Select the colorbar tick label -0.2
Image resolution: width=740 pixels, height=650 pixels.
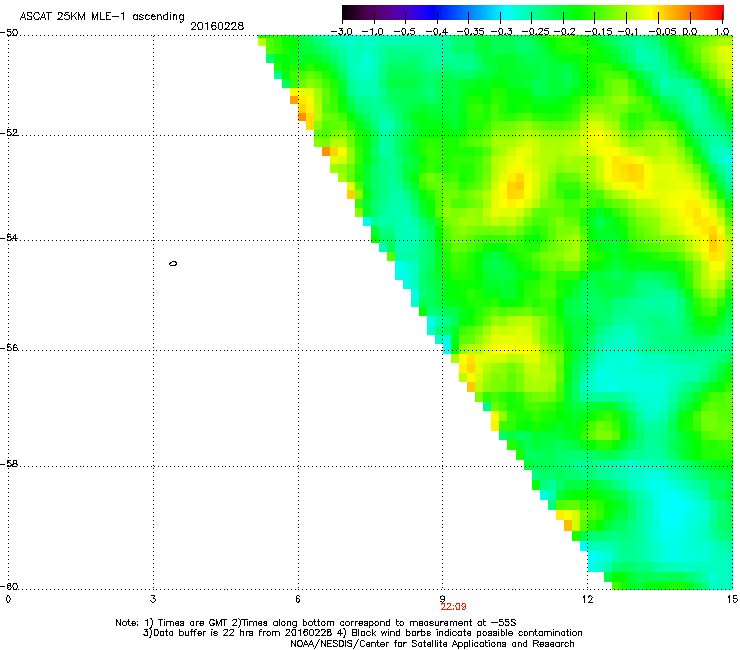coord(564,32)
